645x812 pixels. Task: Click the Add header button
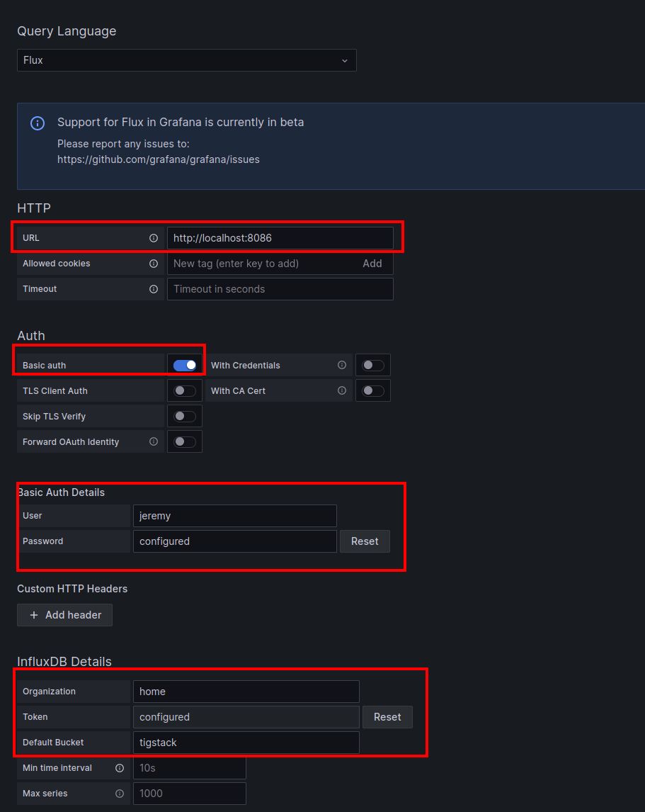(x=64, y=615)
